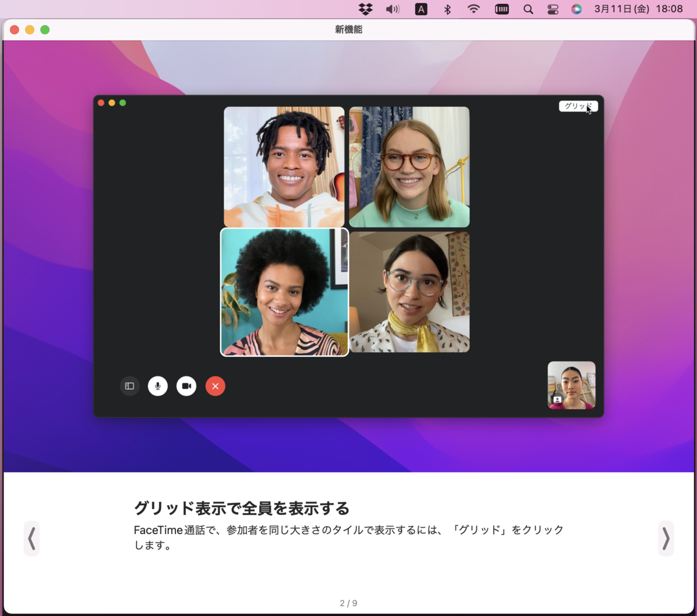Click the self-view thumbnail of the woman
The width and height of the screenshot is (697, 616).
point(571,386)
